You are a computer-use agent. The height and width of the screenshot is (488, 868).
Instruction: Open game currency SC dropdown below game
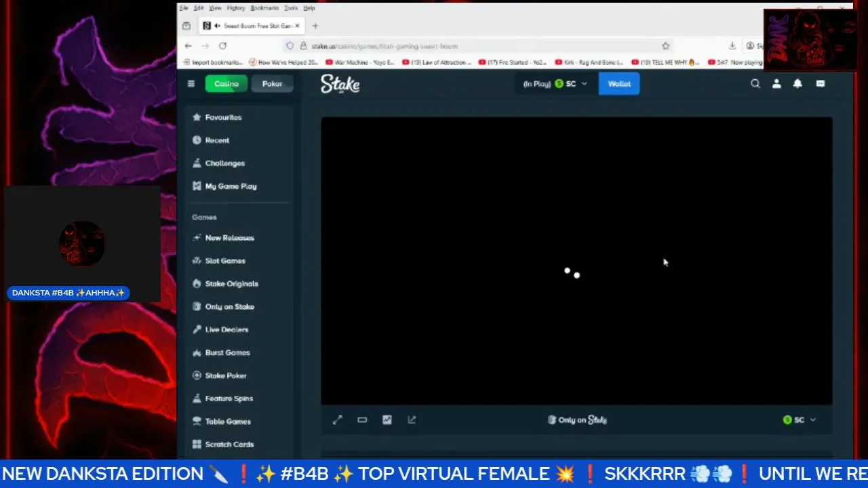point(800,420)
